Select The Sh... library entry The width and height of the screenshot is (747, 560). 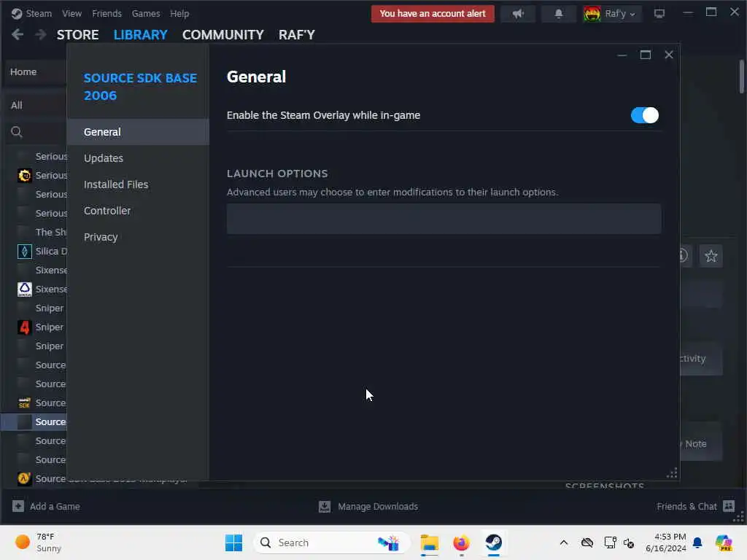[50, 232]
